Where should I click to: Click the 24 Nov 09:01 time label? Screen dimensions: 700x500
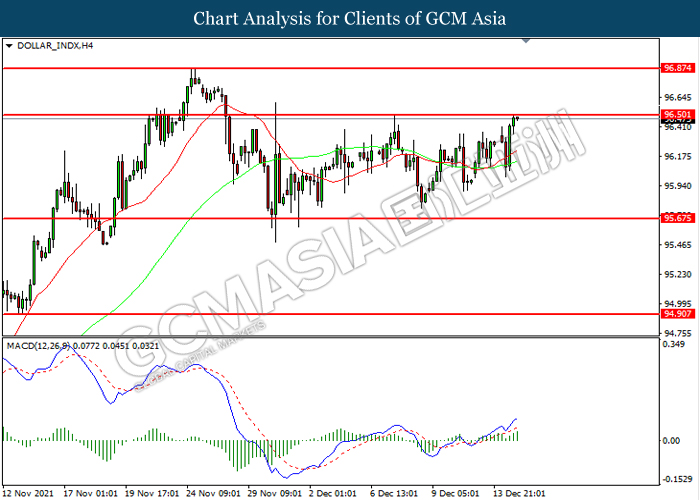[x=213, y=493]
